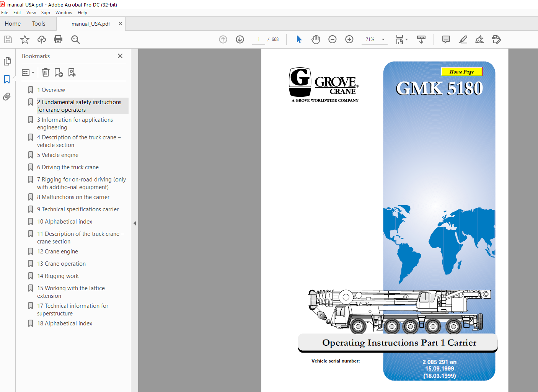Open the find text magnifier tool
Screen dimensions: 538x392
pos(75,39)
